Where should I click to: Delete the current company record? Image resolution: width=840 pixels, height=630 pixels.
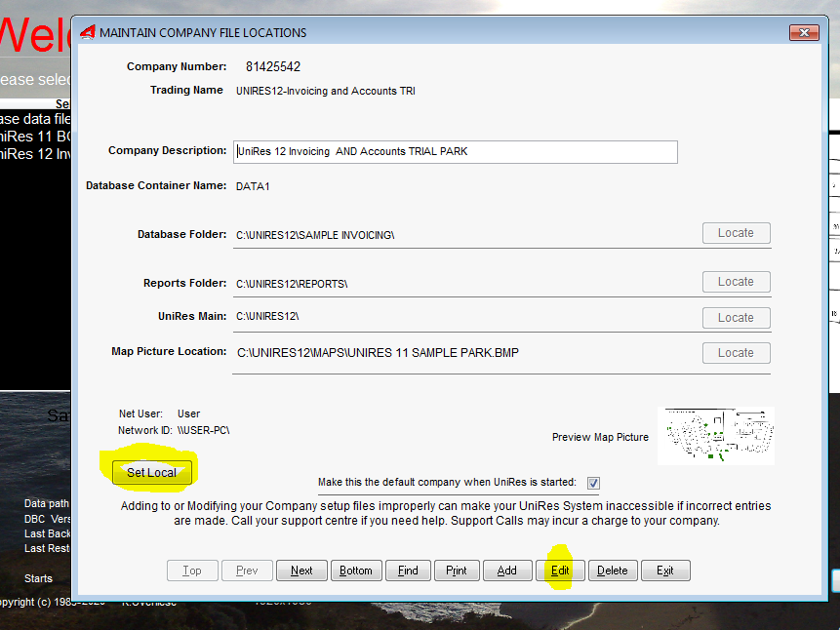click(613, 571)
